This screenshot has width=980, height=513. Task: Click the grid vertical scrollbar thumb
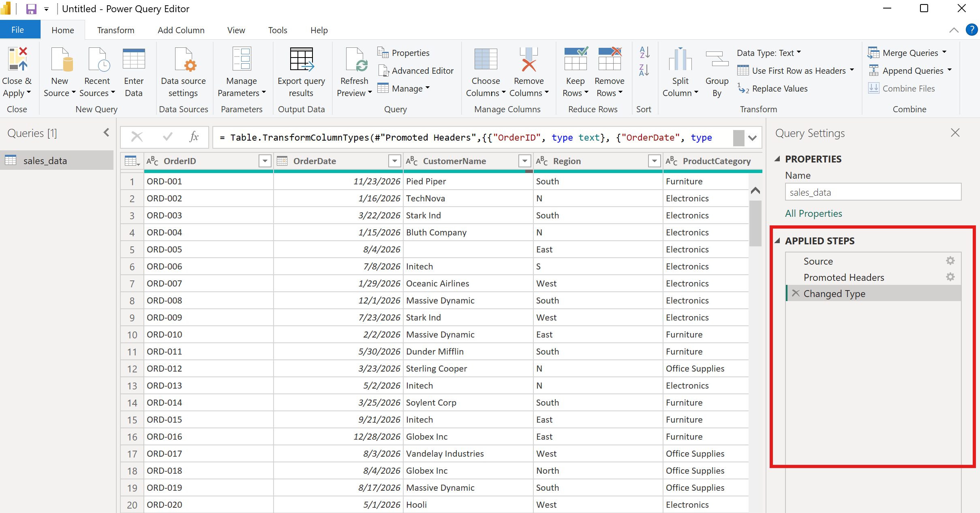click(x=755, y=223)
